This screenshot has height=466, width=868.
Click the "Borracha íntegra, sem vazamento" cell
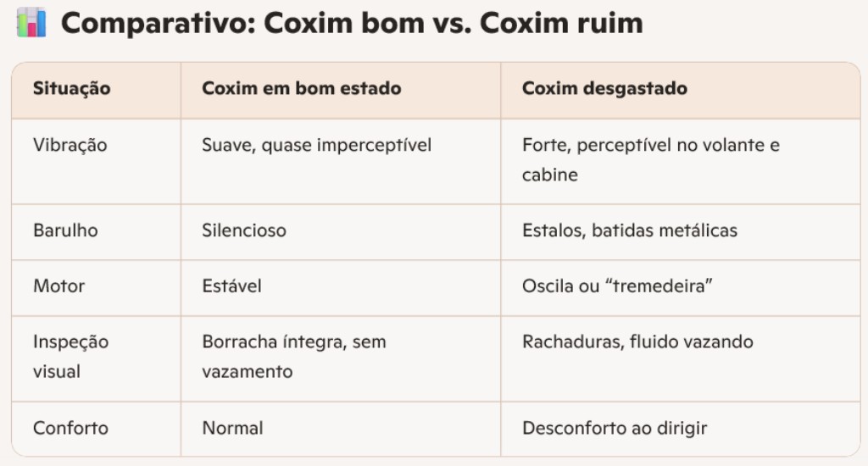[x=293, y=356]
